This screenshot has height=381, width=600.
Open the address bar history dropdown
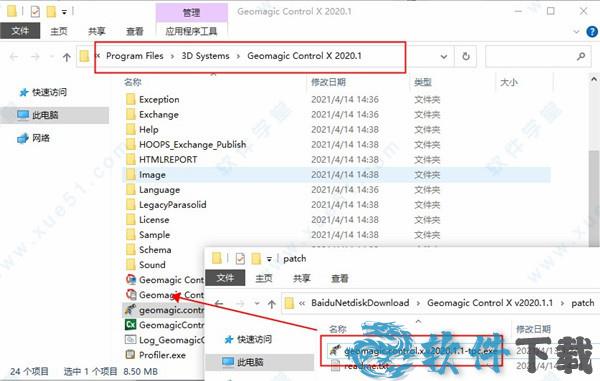(444, 57)
